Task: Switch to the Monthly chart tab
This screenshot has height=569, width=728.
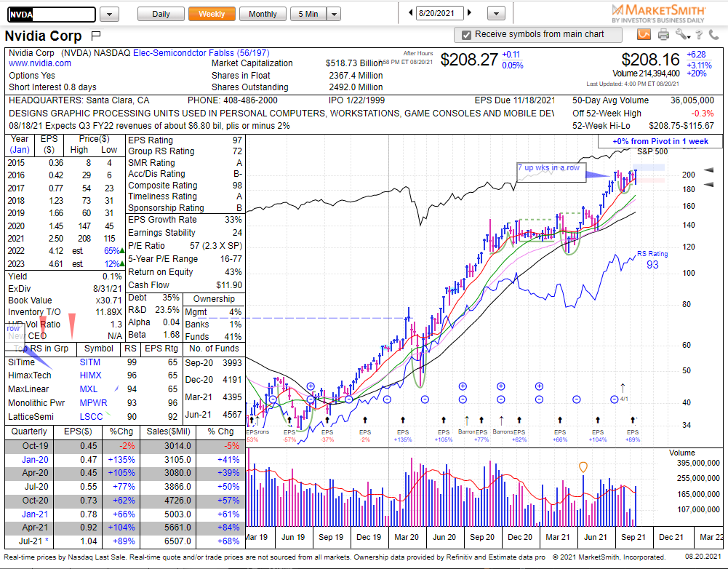Action: pyautogui.click(x=263, y=13)
